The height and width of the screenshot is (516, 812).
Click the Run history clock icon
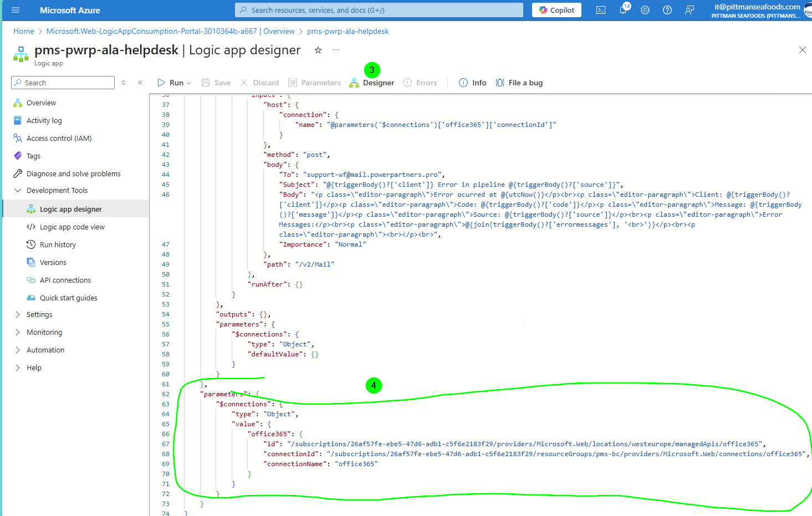point(31,244)
